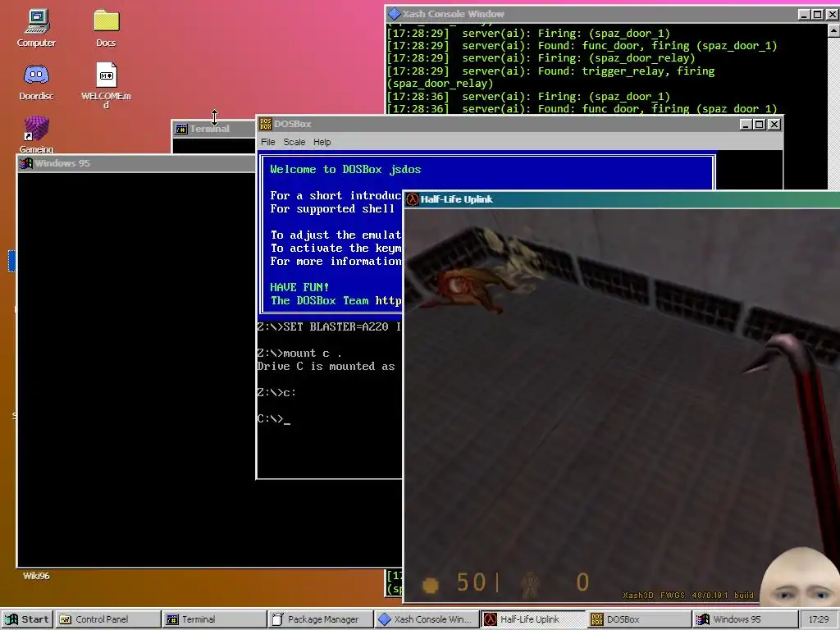Click the taskbar clock showing 17:29
The height and width of the screenshot is (630, 840).
point(819,619)
